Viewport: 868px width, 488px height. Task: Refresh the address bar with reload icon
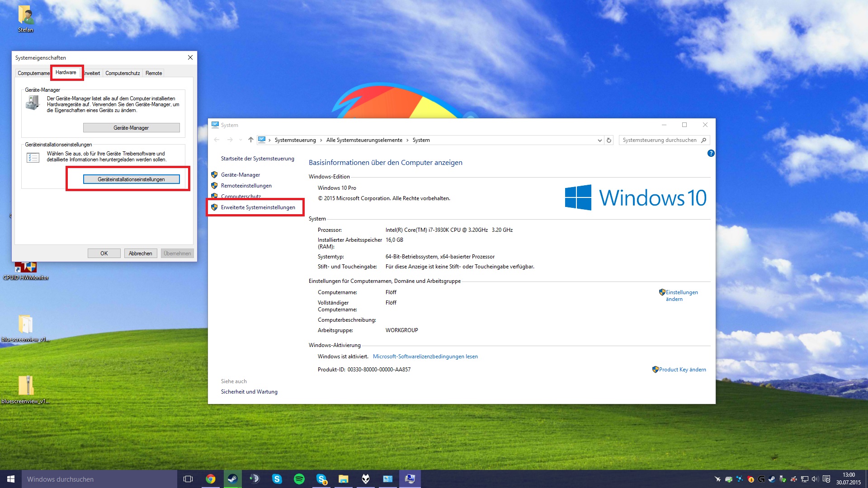tap(609, 140)
